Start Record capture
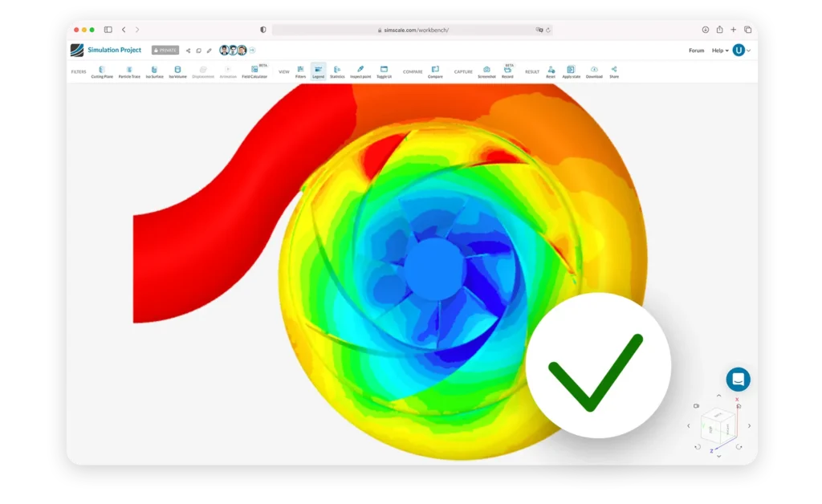 [x=507, y=71]
